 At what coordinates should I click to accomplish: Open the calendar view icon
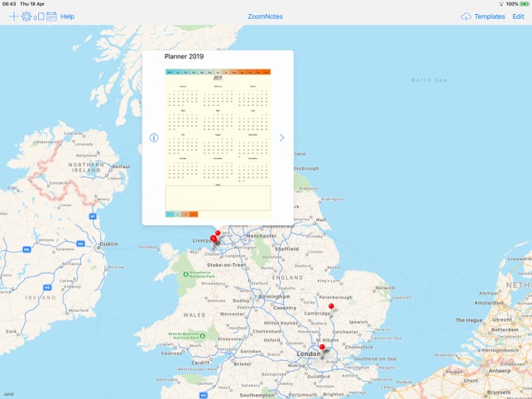coord(51,17)
